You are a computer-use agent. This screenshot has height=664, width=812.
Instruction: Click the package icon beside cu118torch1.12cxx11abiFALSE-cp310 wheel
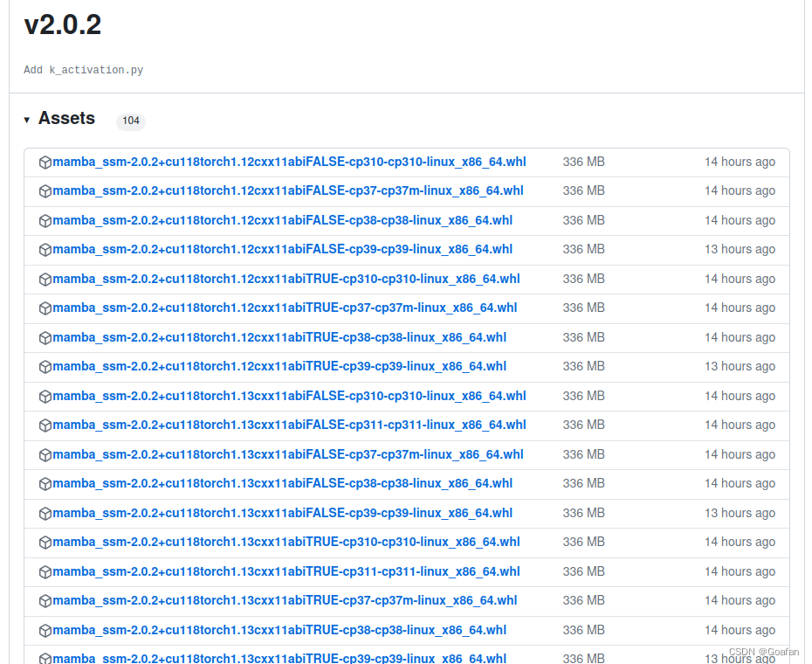(x=45, y=162)
